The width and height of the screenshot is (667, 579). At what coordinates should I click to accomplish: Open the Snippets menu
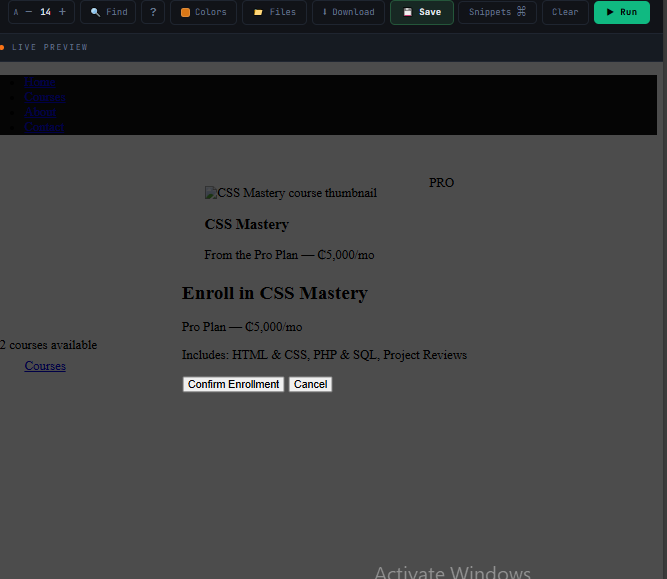(x=497, y=12)
